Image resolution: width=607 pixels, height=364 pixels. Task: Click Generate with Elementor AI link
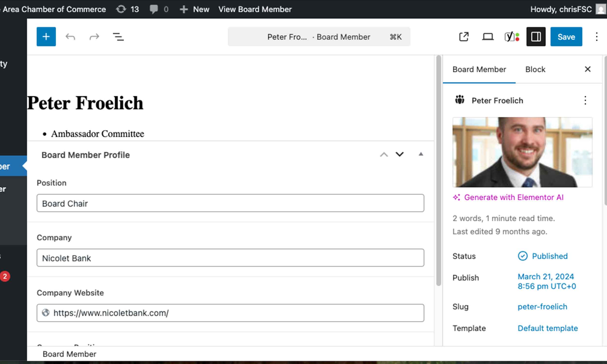[x=514, y=197]
